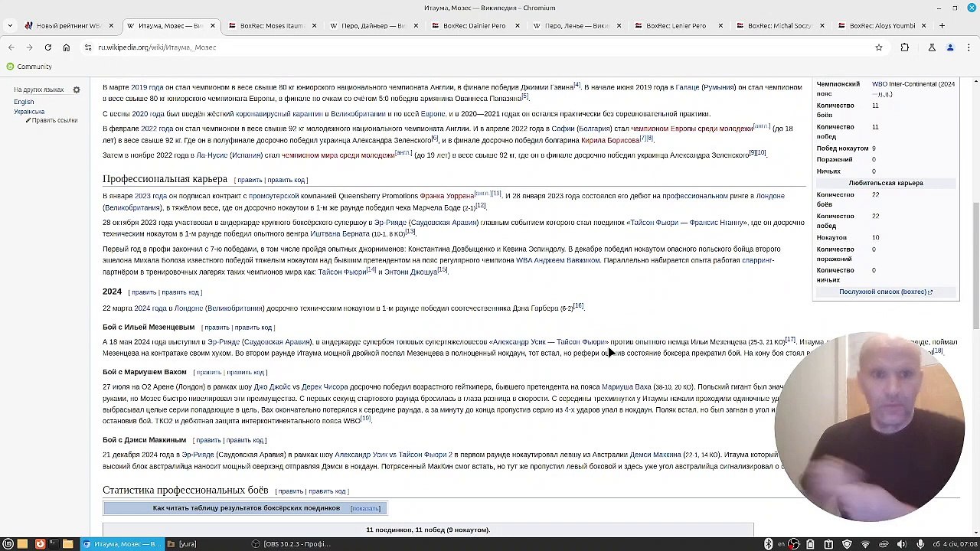Screen dimensions: 980x551
Task: Open the terminal launcher in taskbar
Action: click(54, 544)
